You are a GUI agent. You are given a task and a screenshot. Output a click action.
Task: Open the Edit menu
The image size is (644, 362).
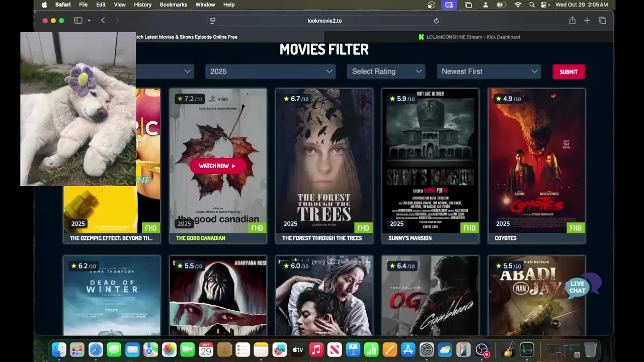pos(101,5)
